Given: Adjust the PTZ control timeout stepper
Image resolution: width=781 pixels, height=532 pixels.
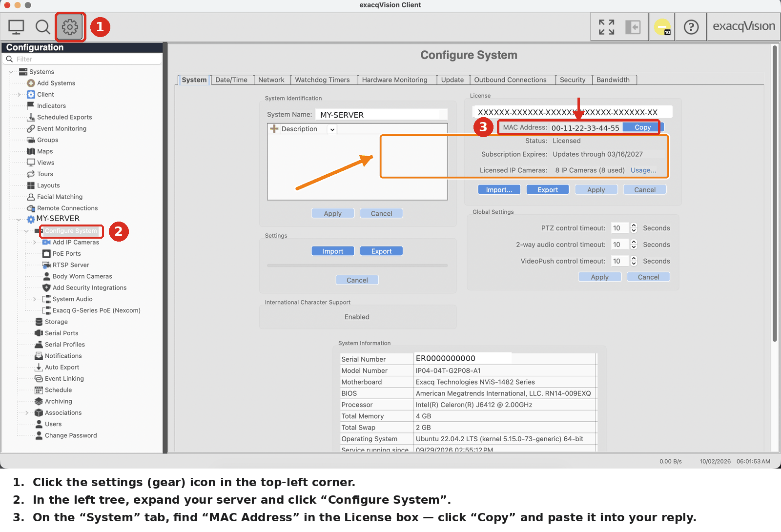Looking at the screenshot, I should (x=634, y=228).
